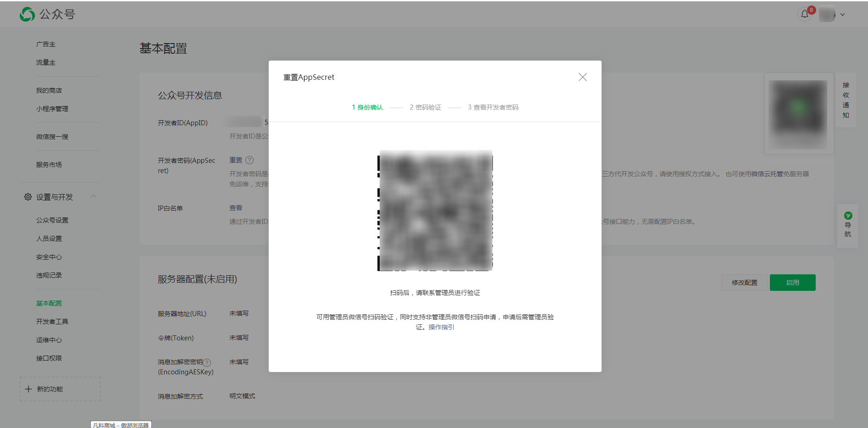Open 接口权限 page
This screenshot has width=868, height=428.
click(x=49, y=358)
